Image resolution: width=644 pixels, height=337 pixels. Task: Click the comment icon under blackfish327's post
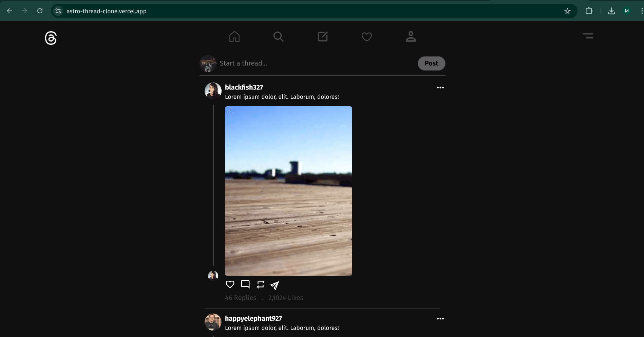coord(245,284)
